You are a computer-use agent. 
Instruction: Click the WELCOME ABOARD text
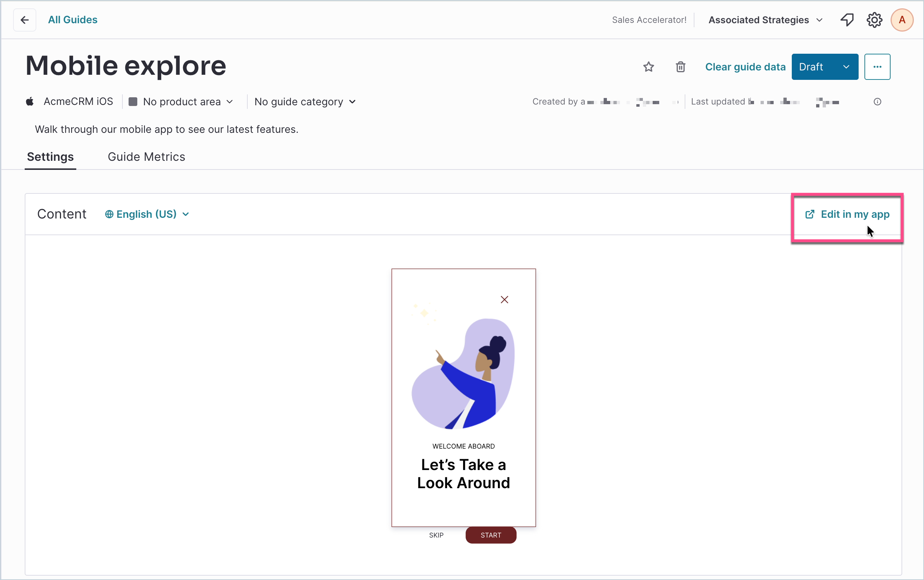(x=463, y=446)
